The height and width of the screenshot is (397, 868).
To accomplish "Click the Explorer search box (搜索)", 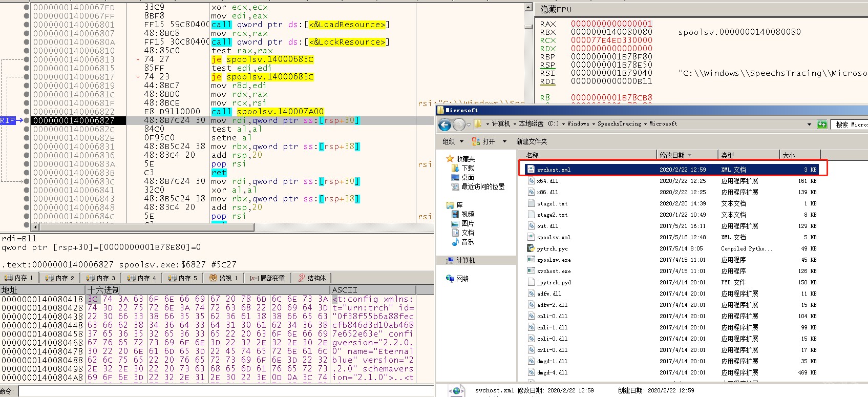I will point(850,124).
